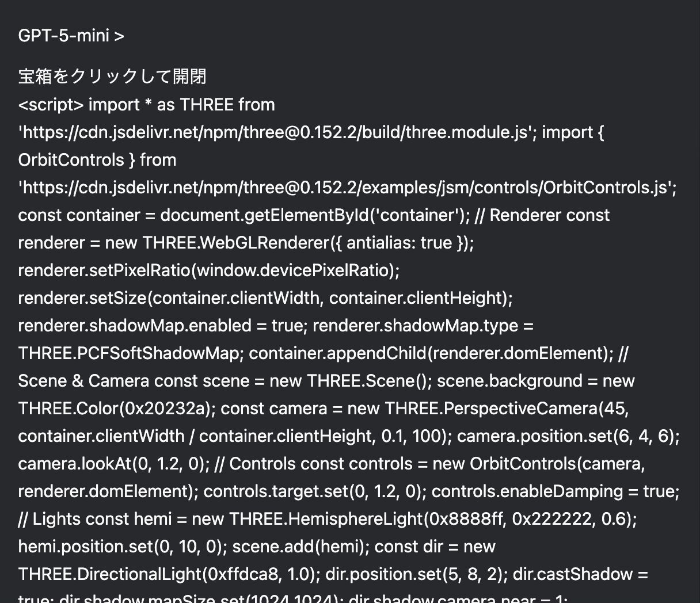Open the GPT-5-mini model header
The height and width of the screenshot is (603, 700).
[x=63, y=36]
